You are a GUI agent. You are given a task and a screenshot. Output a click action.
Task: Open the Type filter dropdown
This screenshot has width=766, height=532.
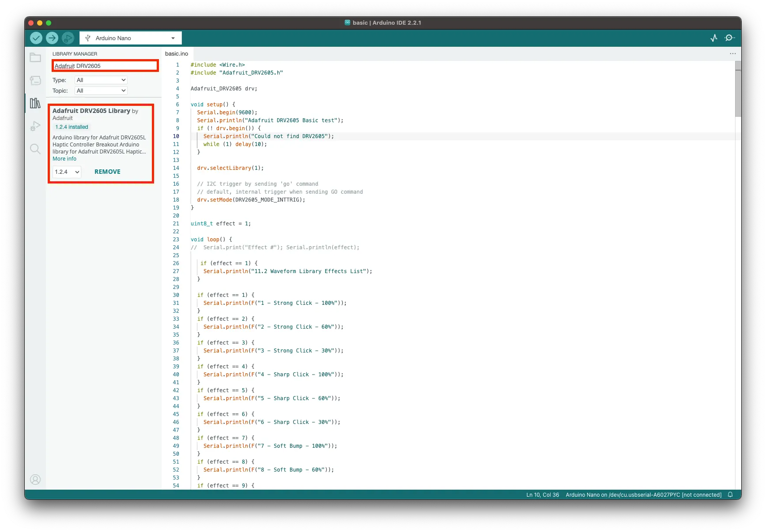tap(101, 80)
